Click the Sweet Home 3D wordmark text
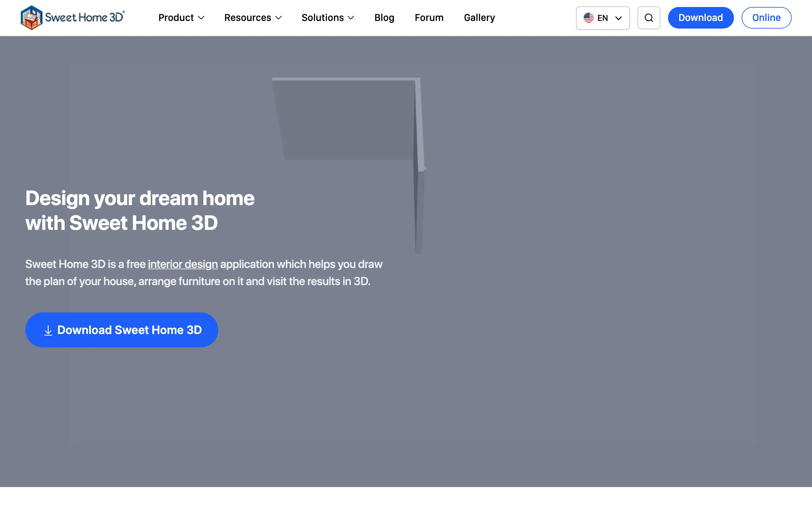This screenshot has width=812, height=508. (x=85, y=17)
